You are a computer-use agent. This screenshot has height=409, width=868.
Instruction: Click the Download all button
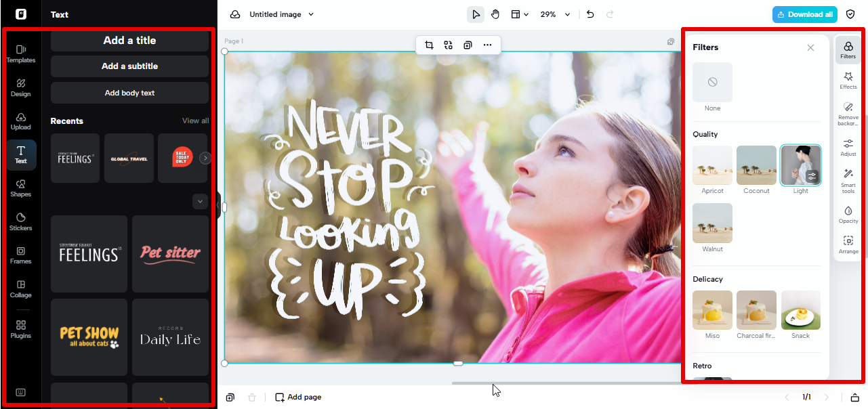pos(804,14)
